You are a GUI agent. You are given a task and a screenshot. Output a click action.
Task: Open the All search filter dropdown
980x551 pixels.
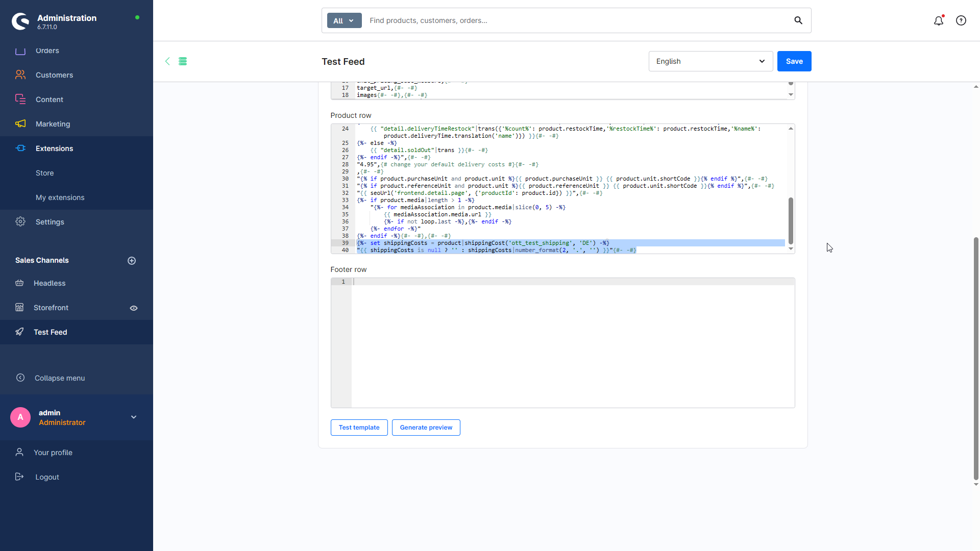pyautogui.click(x=344, y=21)
